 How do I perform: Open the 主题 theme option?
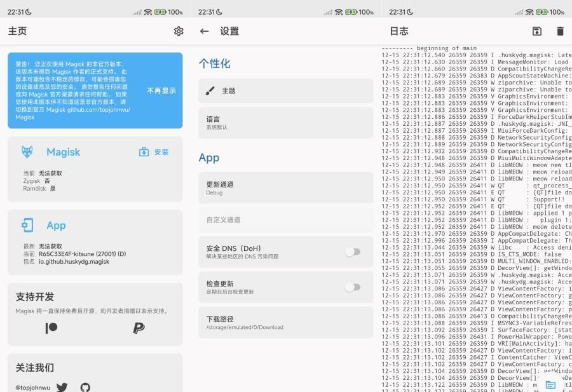coord(285,91)
